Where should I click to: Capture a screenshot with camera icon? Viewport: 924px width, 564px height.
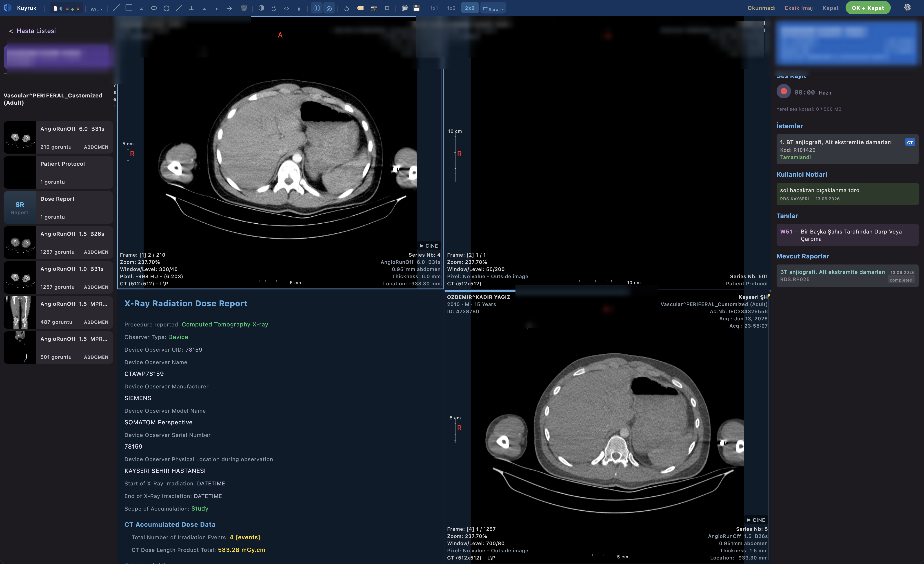click(x=374, y=8)
